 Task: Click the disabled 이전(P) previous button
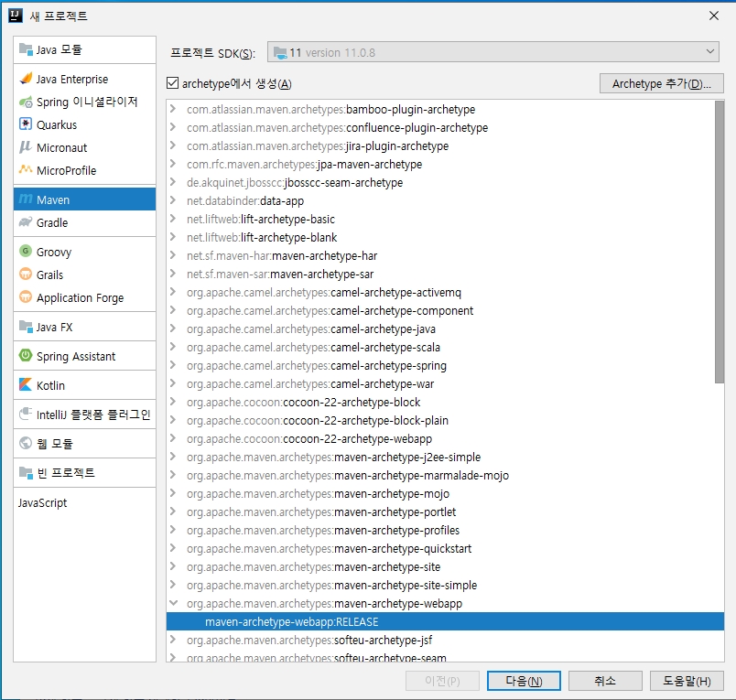coord(442,681)
